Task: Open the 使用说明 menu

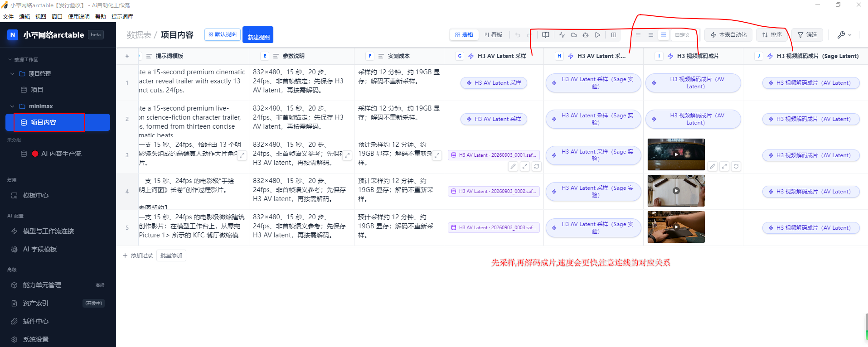Action: [x=79, y=16]
